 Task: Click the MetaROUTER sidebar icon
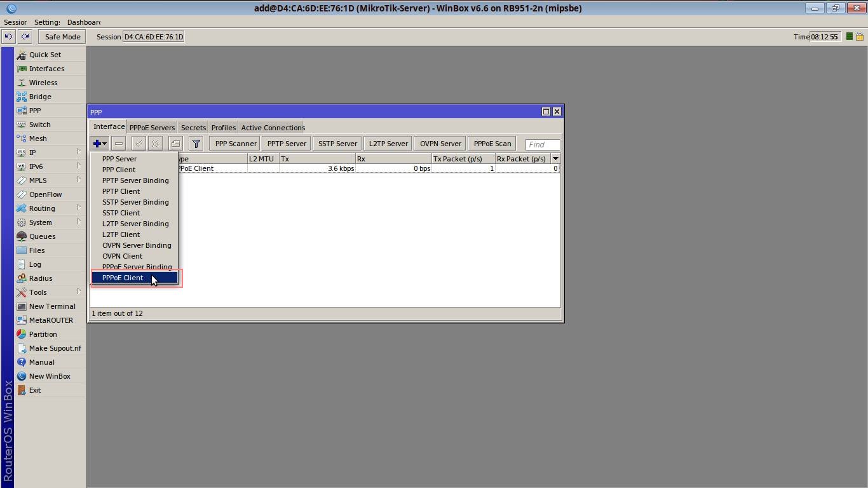point(22,320)
